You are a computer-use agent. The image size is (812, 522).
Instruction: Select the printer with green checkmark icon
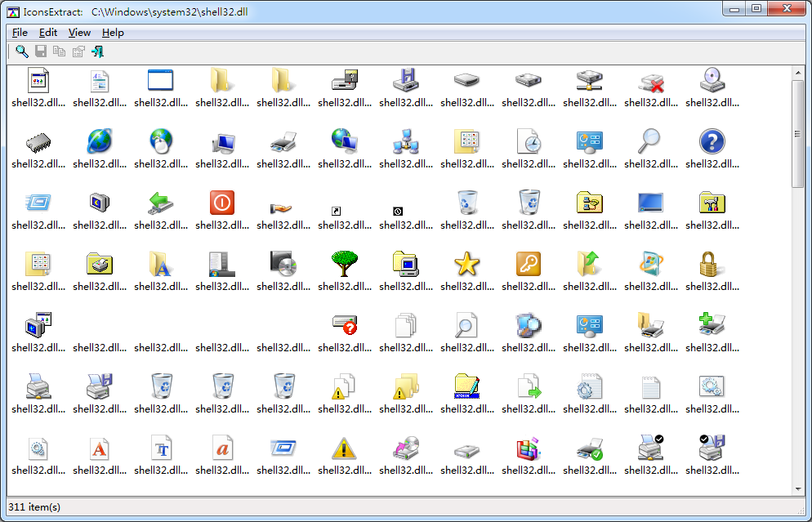point(589,448)
